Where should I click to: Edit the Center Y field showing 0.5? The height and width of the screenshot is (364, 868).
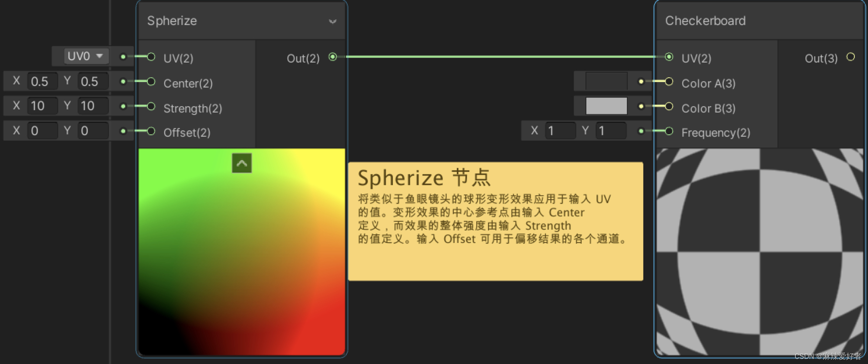(93, 81)
